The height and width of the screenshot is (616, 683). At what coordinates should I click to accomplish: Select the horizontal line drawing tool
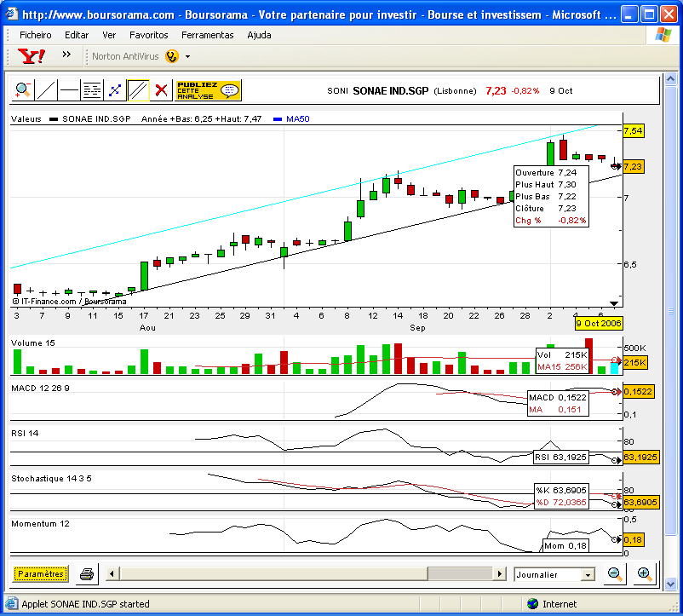pyautogui.click(x=69, y=90)
